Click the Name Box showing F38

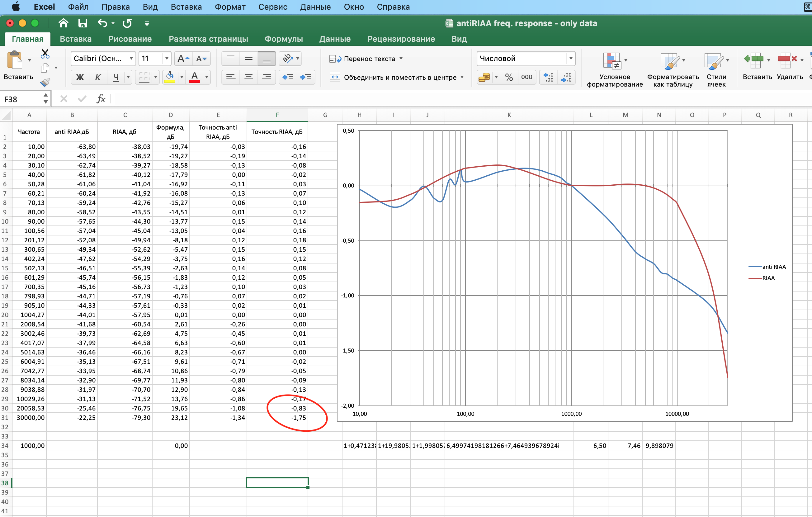(21, 99)
